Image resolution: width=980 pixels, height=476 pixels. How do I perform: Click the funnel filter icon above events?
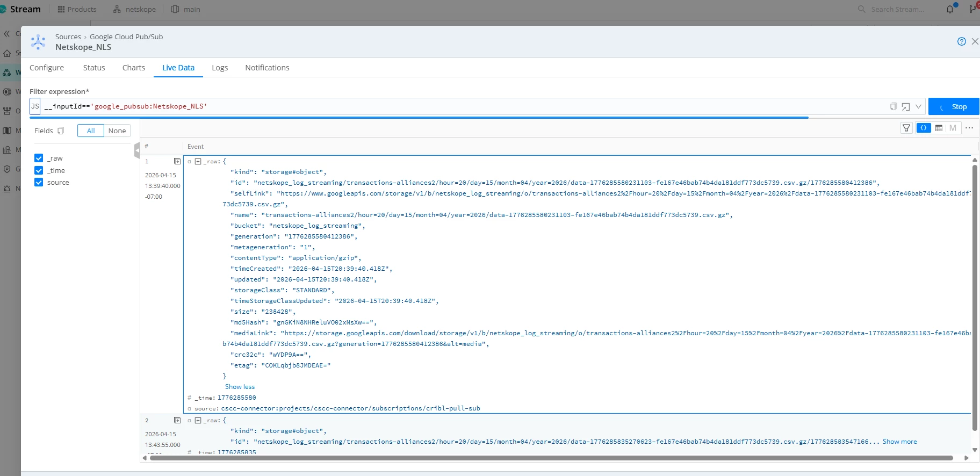[x=906, y=128]
